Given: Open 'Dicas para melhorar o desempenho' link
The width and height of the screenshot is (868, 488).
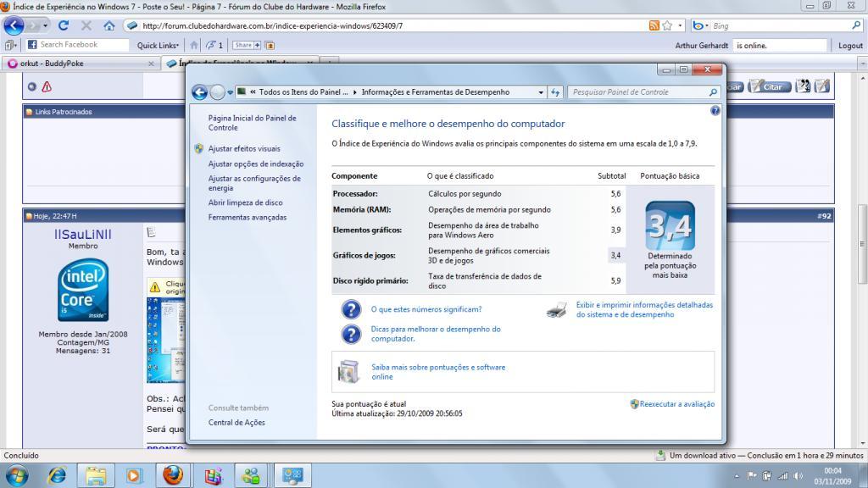Looking at the screenshot, I should pos(436,334).
